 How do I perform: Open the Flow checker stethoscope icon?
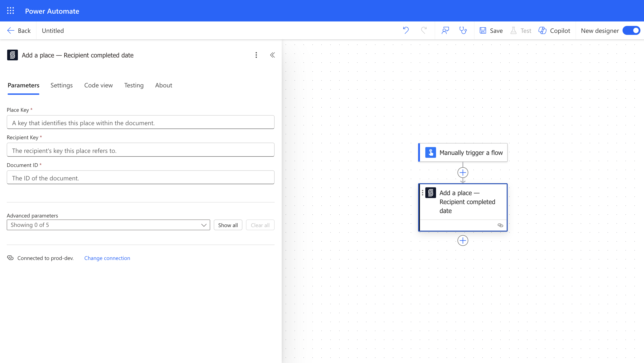coord(463,30)
